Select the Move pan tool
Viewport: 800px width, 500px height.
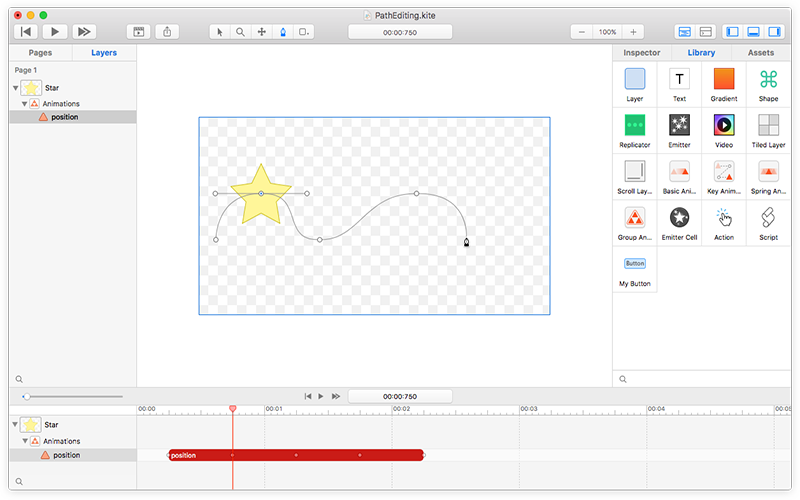262,32
